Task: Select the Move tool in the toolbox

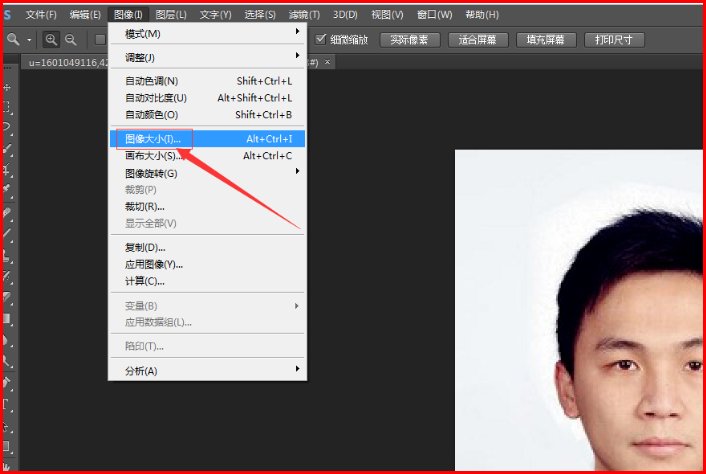Action: tap(8, 87)
